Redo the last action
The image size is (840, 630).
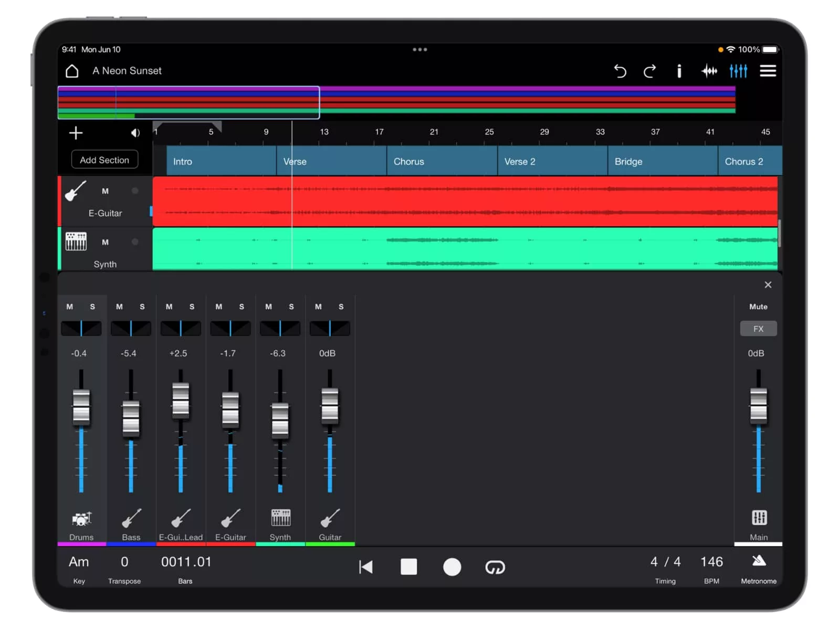(650, 71)
